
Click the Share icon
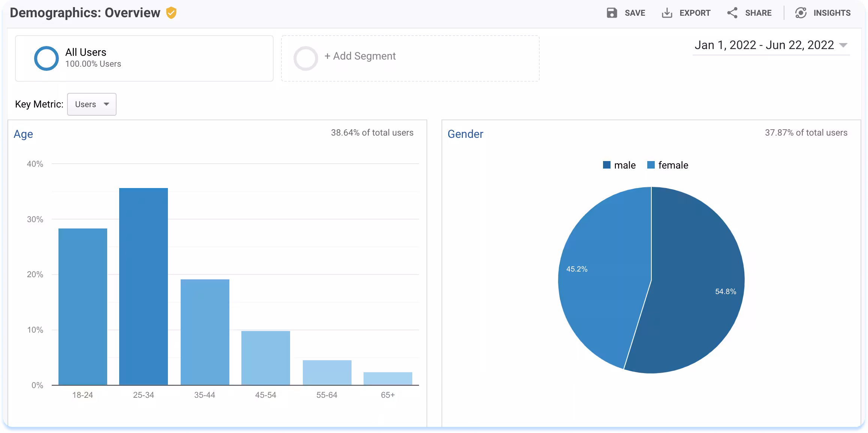[x=732, y=13]
